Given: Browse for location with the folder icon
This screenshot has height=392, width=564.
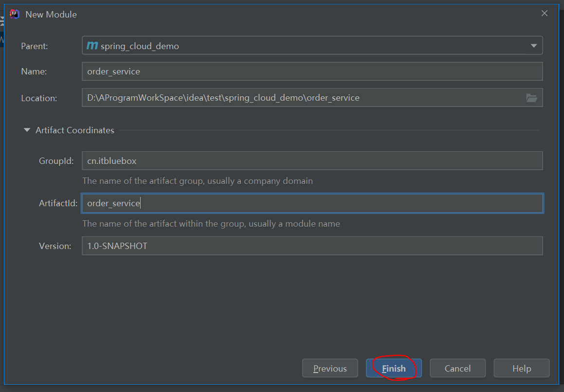Looking at the screenshot, I should (x=531, y=98).
